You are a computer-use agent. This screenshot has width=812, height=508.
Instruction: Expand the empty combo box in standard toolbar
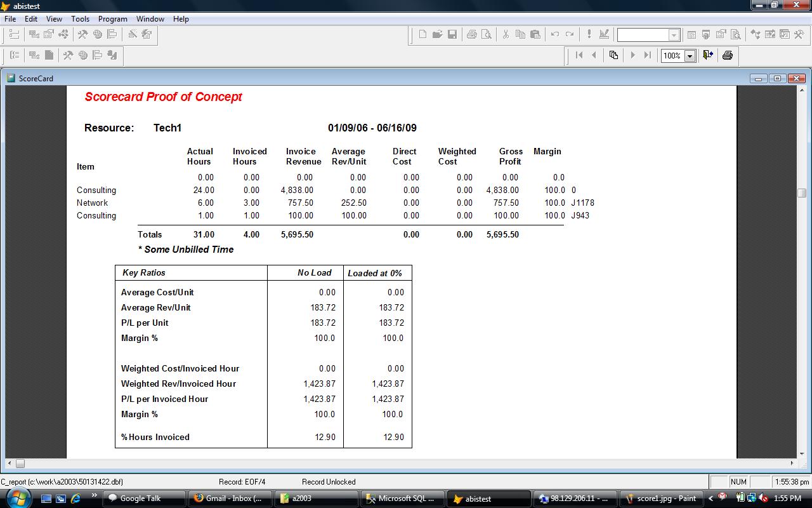[x=674, y=35]
